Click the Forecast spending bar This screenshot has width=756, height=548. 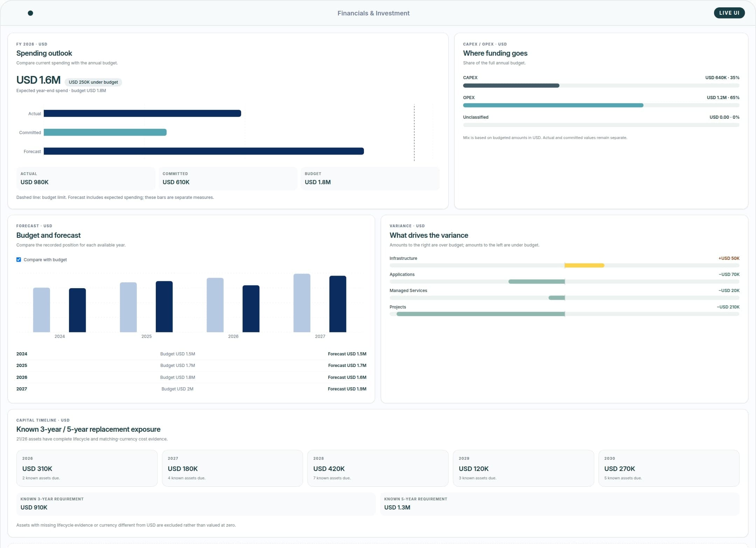click(204, 151)
